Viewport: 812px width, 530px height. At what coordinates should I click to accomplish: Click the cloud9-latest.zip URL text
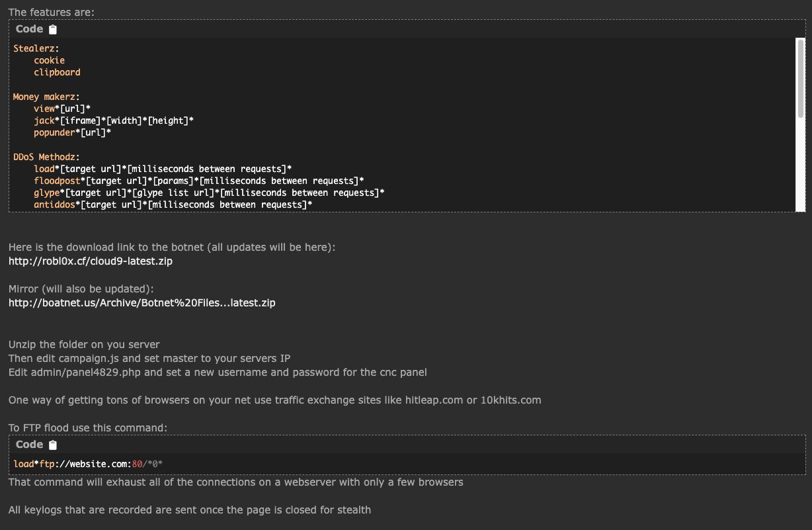(x=90, y=261)
